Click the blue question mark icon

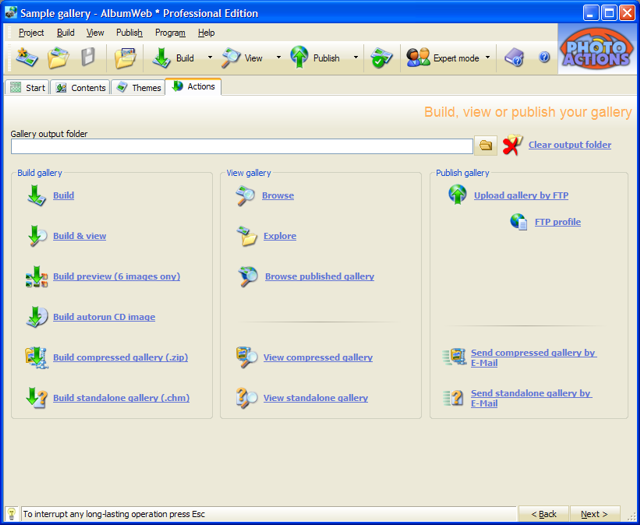pyautogui.click(x=544, y=57)
